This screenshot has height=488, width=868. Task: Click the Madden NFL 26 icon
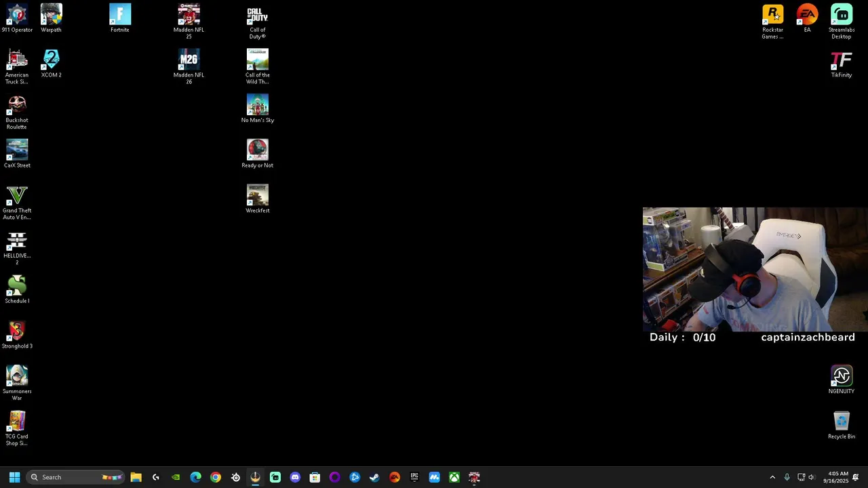189,66
